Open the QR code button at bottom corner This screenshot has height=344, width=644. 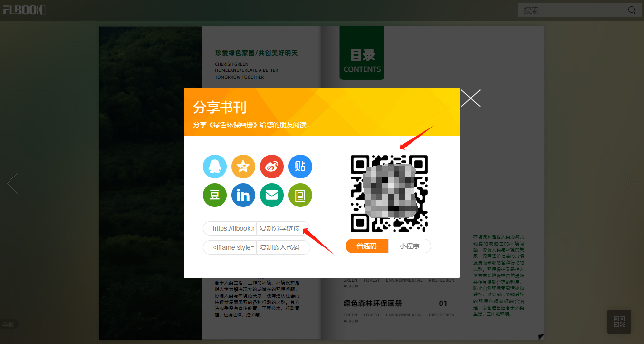pos(619,322)
